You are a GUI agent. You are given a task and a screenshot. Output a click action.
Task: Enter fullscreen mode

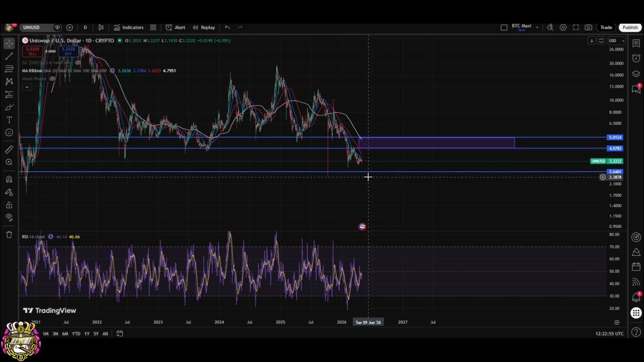click(576, 27)
